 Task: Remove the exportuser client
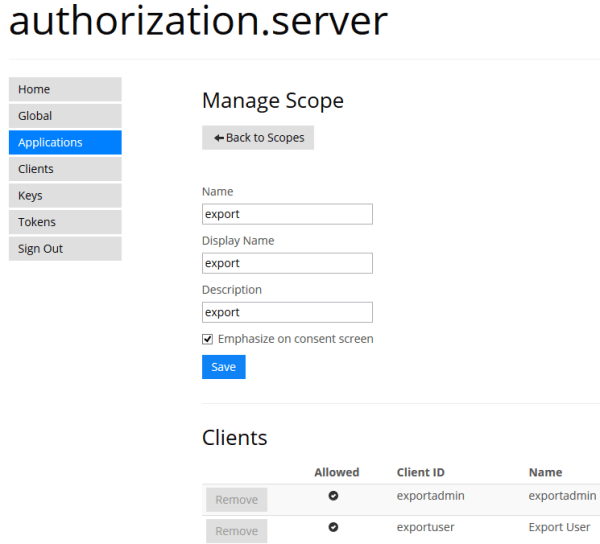coord(237,531)
